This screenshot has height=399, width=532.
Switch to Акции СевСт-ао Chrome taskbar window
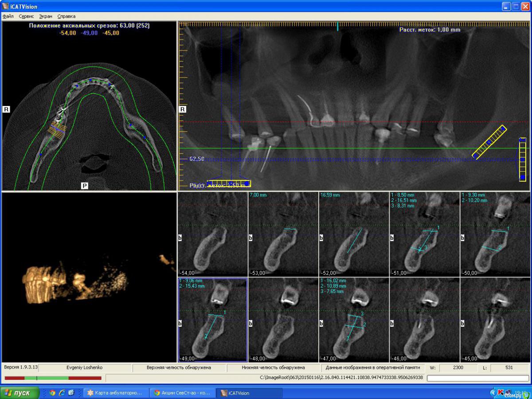tap(183, 393)
